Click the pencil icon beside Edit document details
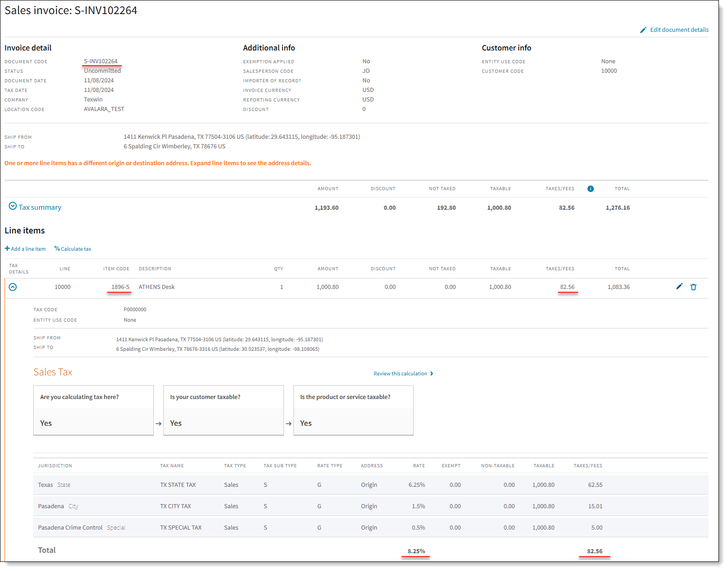The image size is (728, 571). 643,30
